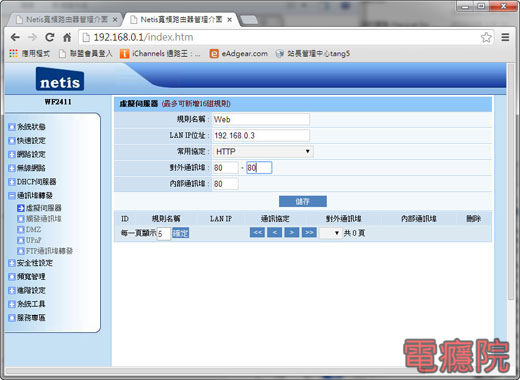Click the ID column header
The image size is (520, 380).
coord(125,219)
